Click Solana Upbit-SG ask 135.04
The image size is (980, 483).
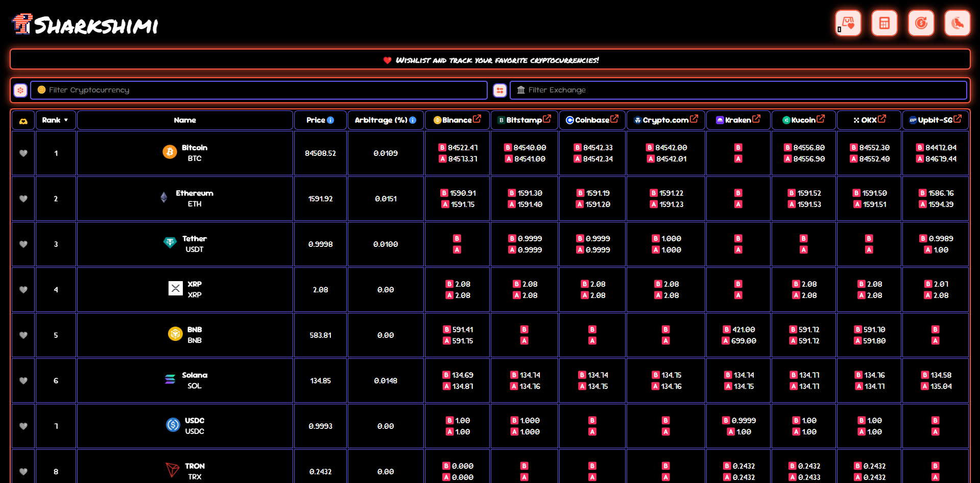pos(941,386)
